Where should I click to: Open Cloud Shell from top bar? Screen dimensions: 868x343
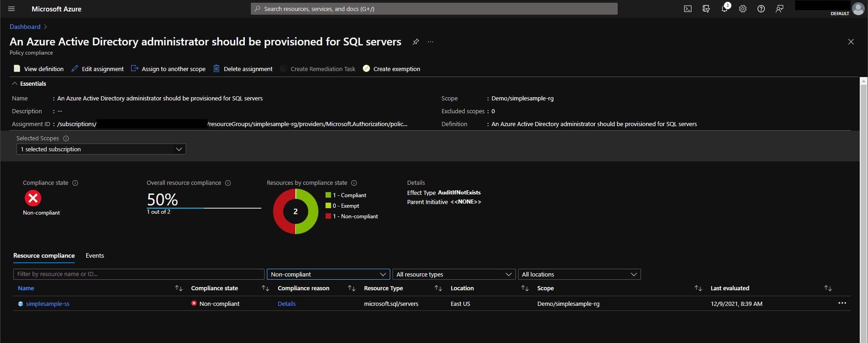[688, 9]
